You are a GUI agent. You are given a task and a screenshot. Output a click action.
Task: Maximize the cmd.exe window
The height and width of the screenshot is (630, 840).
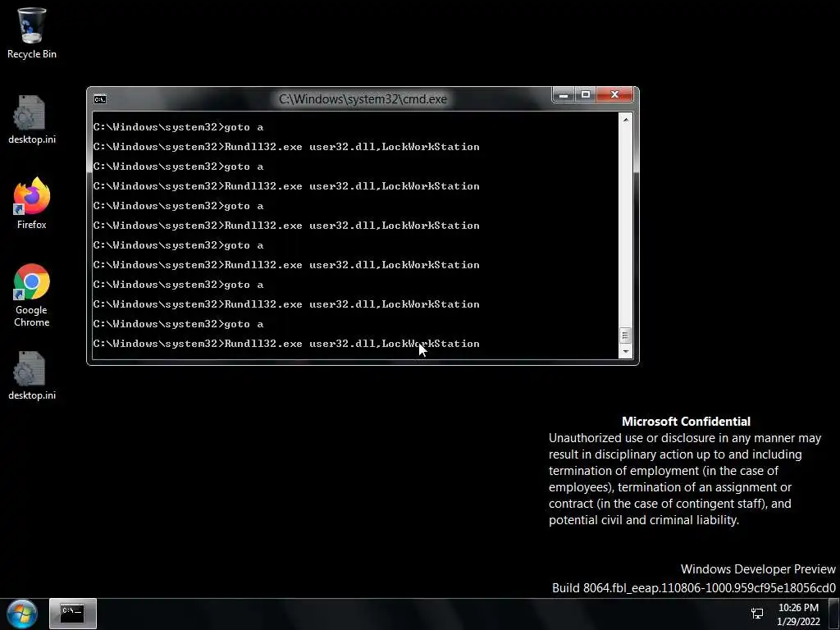click(586, 95)
